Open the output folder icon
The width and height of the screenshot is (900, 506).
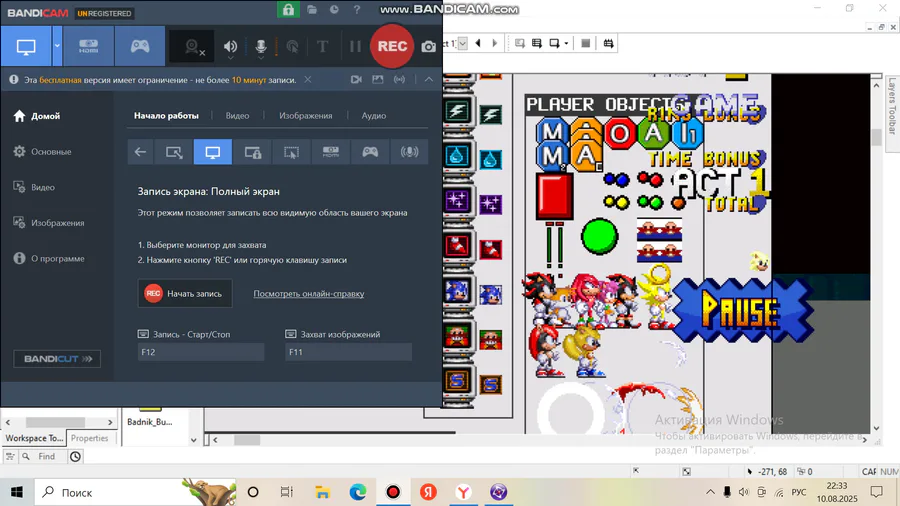pyautogui.click(x=312, y=10)
